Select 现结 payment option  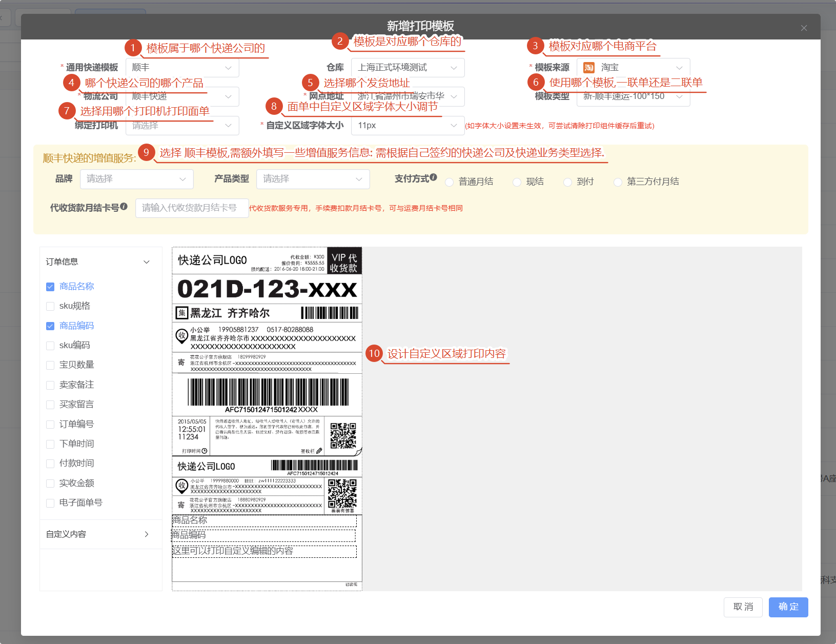[x=517, y=182]
